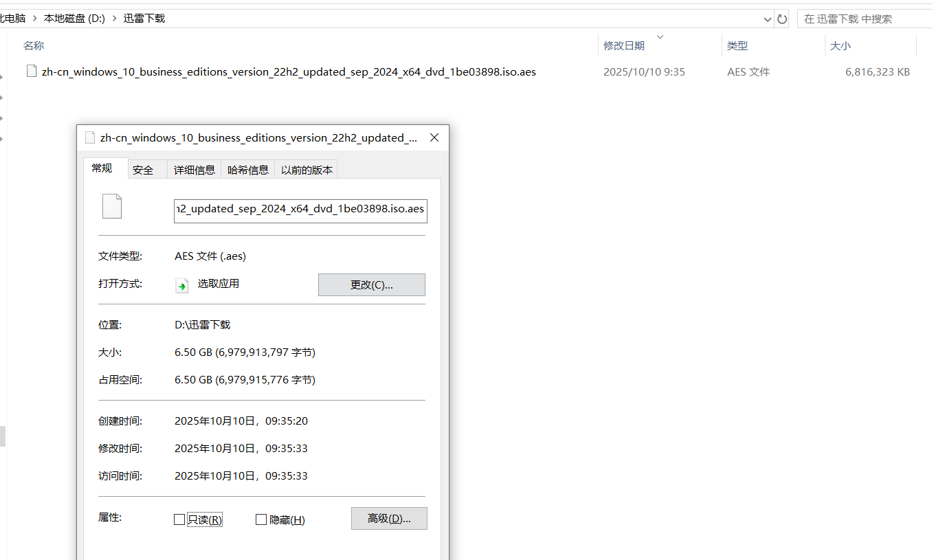
Task: Click the 高级(D)... button
Action: coord(389,519)
